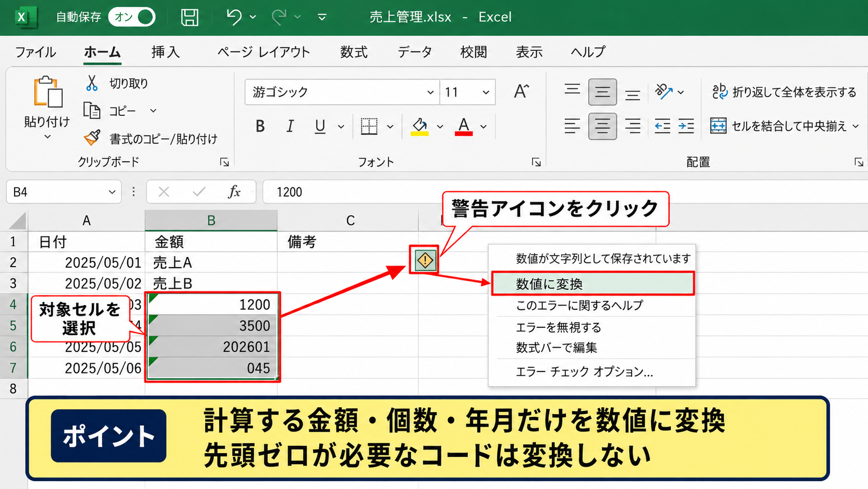
Task: Toggle italic formatting
Action: pos(290,126)
